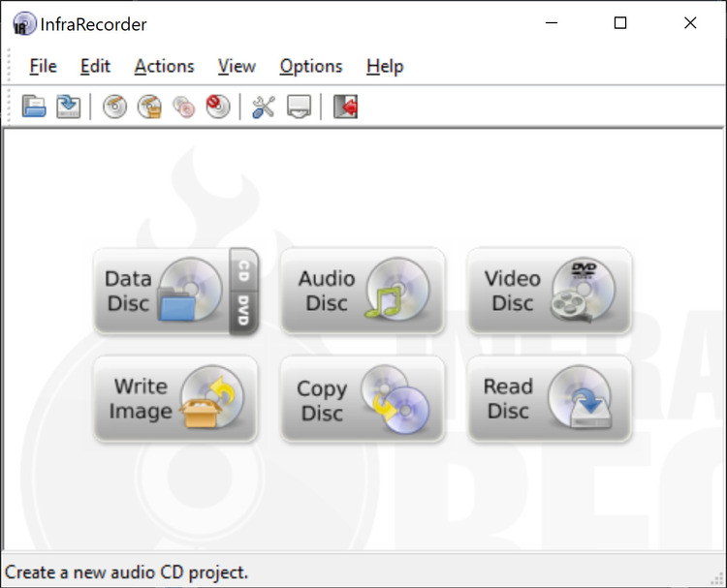Start a new Data Disc project

[x=161, y=291]
